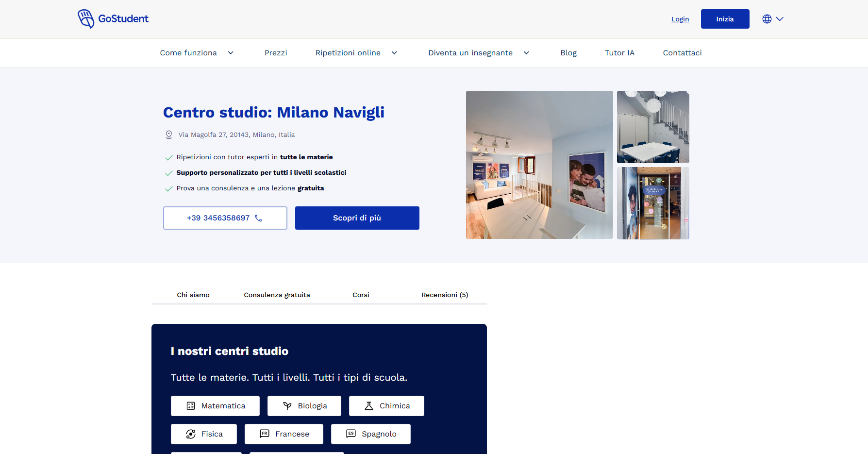The width and height of the screenshot is (868, 454).
Task: Select the Matematica calculator icon
Action: pyautogui.click(x=191, y=406)
